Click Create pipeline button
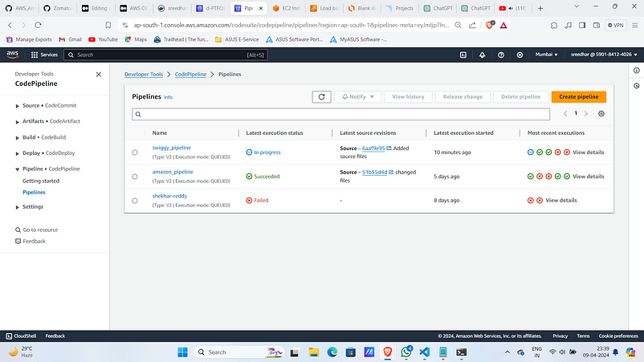644x362 pixels. point(579,97)
